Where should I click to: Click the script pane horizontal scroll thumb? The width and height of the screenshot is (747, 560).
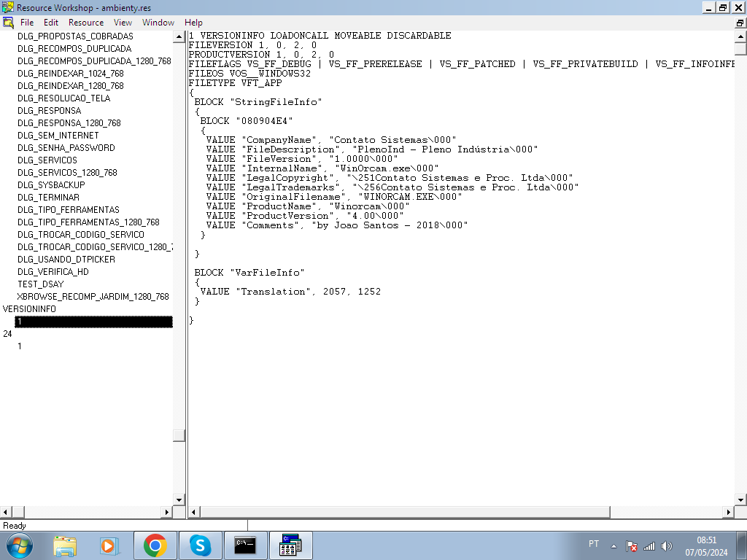[404, 513]
